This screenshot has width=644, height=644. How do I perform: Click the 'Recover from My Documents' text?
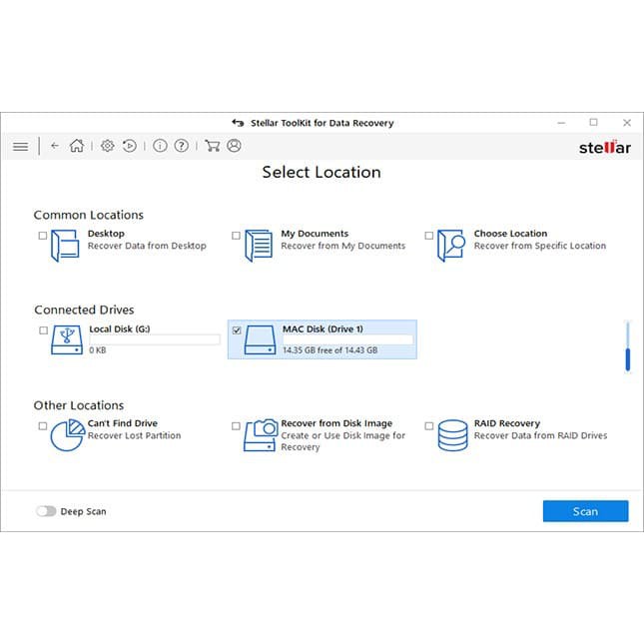click(342, 246)
